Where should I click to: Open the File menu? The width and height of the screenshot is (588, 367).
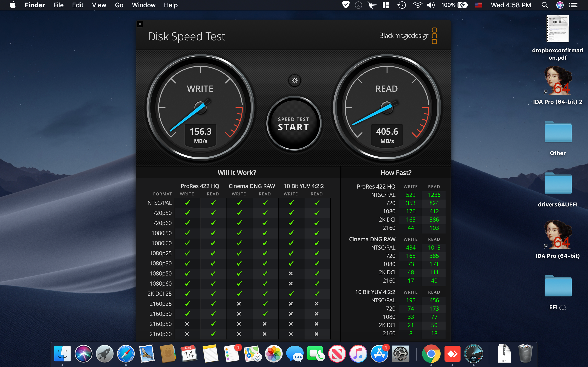(58, 5)
